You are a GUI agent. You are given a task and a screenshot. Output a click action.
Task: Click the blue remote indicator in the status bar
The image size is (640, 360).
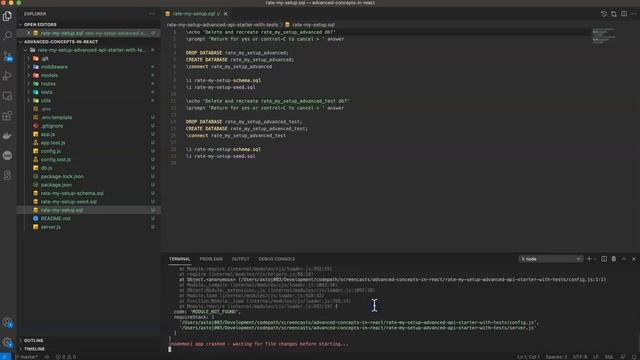(5, 357)
